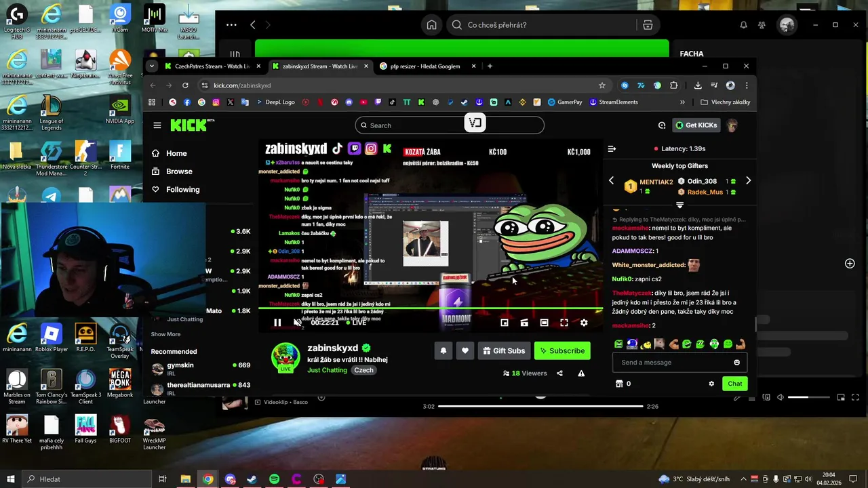Open Steam from Windows taskbar
The width and height of the screenshot is (868, 488).
252,479
